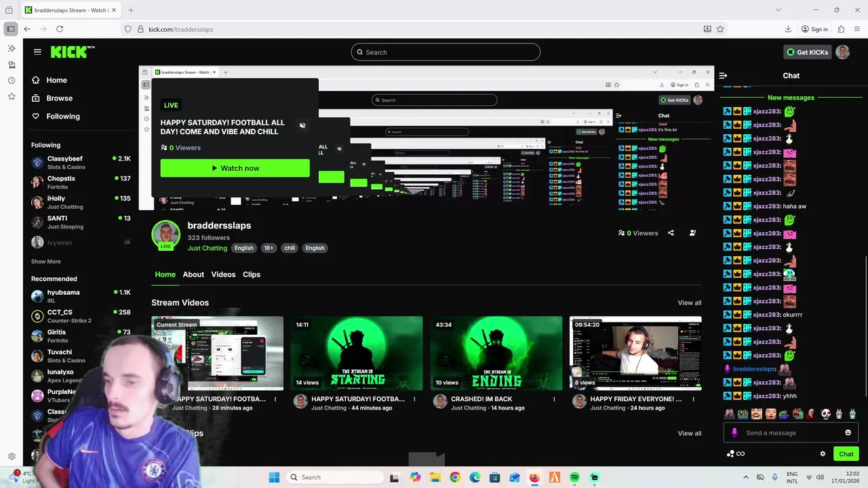The width and height of the screenshot is (868, 488).
Task: Switch to the Videos channel tab
Action: (223, 274)
